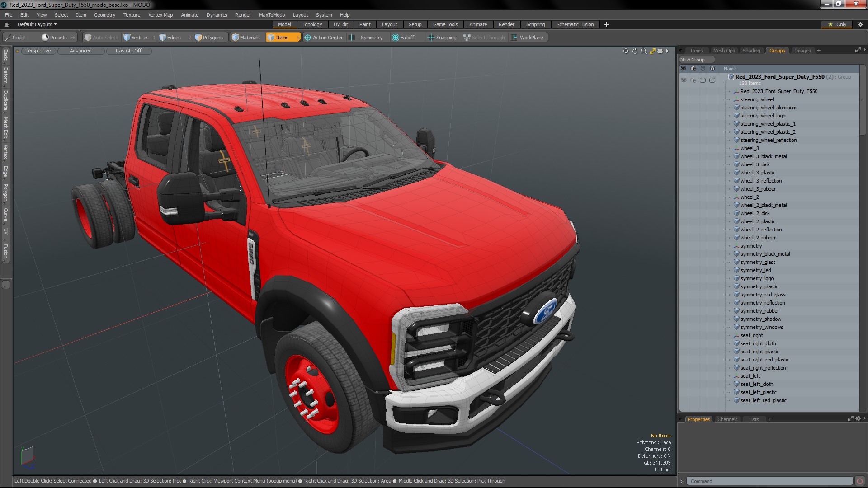
Task: Select symmetry_glass item
Action: (x=758, y=262)
